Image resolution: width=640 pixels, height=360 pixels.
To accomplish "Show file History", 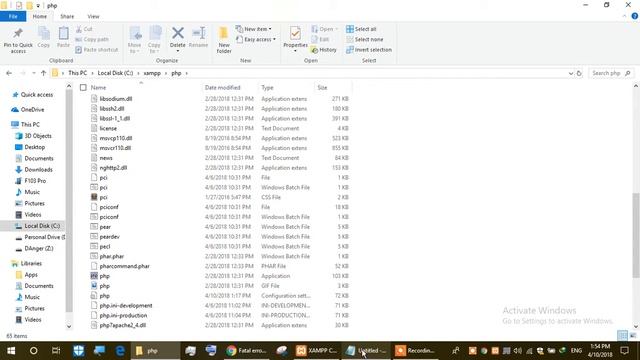I will point(324,50).
